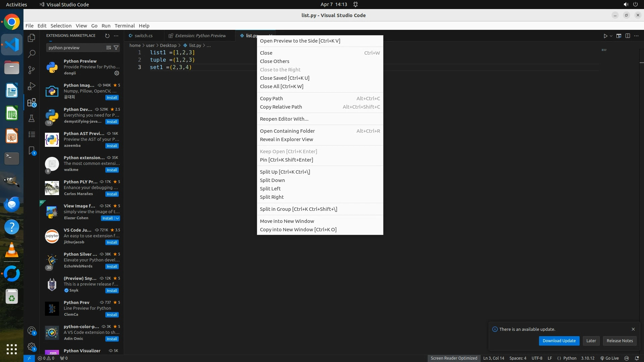Refresh the extensions marketplace list
Viewport: 644px width, 362px height.
pyautogui.click(x=107, y=36)
